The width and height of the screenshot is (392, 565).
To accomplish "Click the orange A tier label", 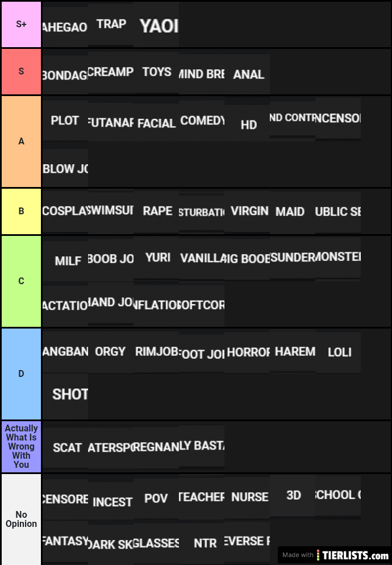I will click(x=21, y=141).
